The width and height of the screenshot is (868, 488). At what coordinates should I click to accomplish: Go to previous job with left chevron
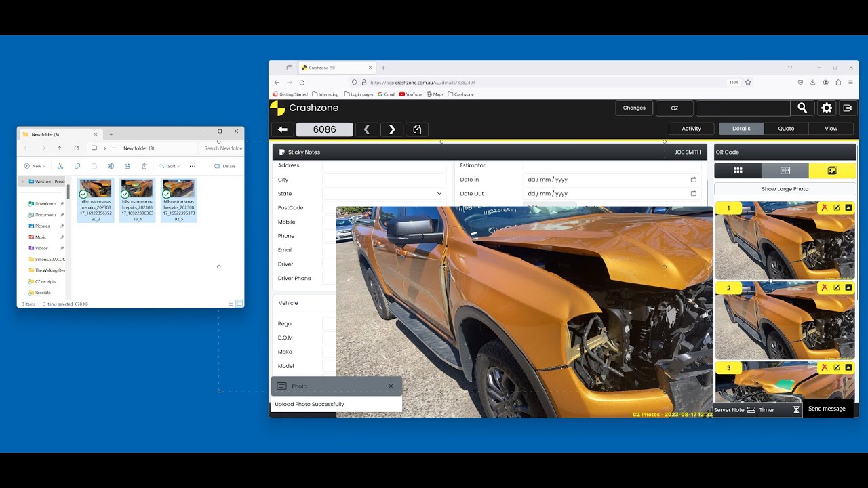click(367, 129)
